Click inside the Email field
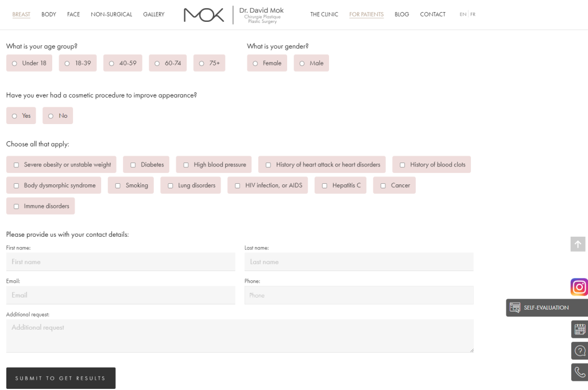The width and height of the screenshot is (588, 390). point(121,295)
